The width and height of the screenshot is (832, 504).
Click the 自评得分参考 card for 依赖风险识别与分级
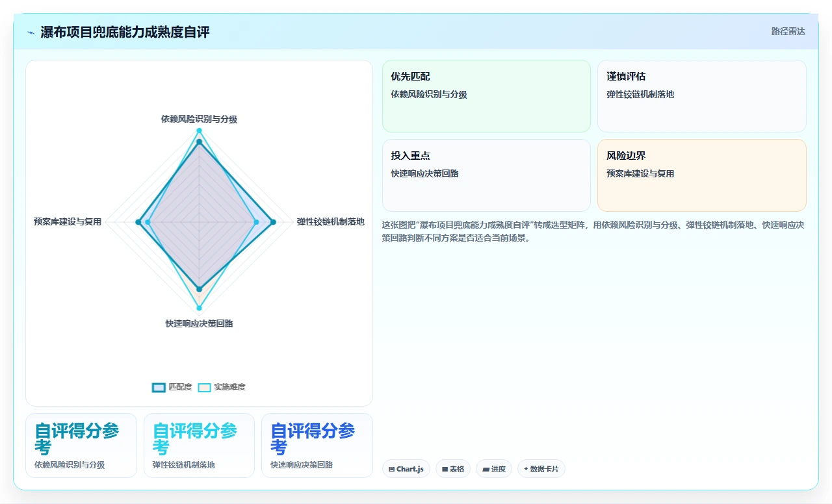(81, 446)
